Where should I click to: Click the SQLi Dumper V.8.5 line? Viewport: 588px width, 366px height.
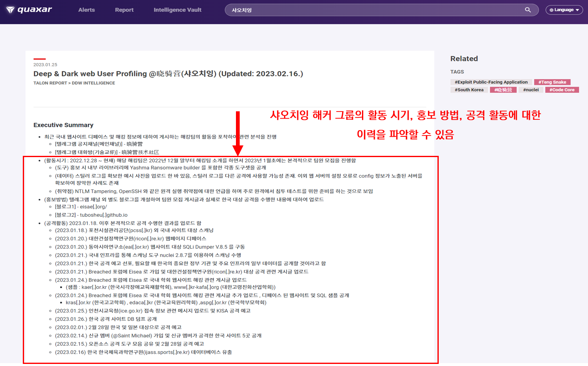click(x=150, y=247)
